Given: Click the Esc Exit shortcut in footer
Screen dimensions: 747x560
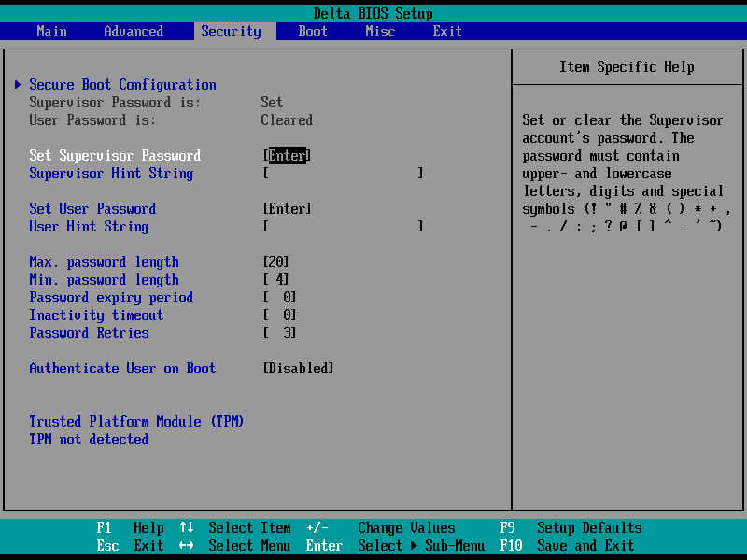Looking at the screenshot, I should coord(130,546).
